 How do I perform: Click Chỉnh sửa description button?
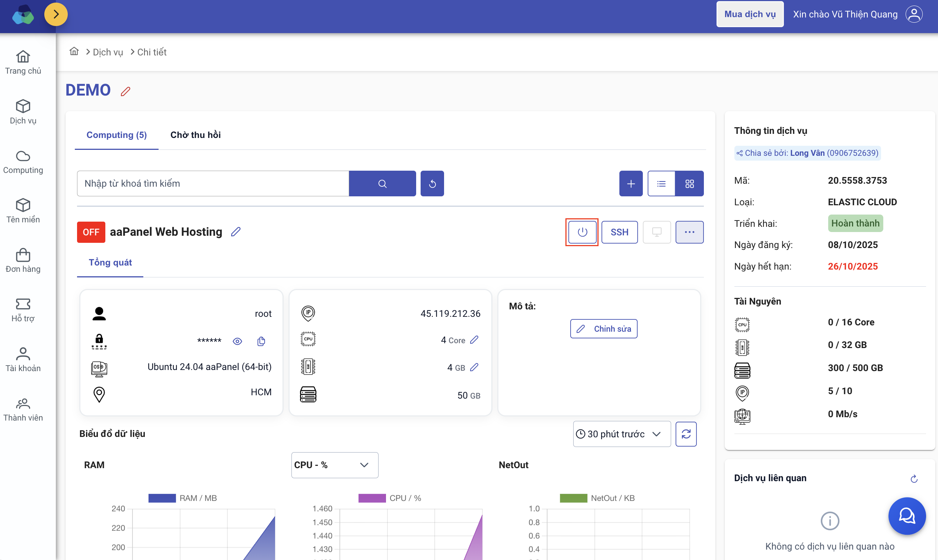pos(603,329)
